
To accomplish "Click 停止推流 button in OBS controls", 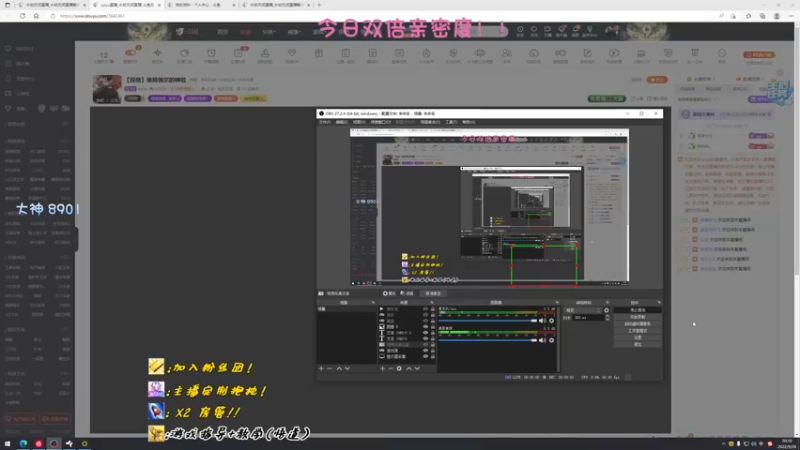I will click(x=637, y=310).
